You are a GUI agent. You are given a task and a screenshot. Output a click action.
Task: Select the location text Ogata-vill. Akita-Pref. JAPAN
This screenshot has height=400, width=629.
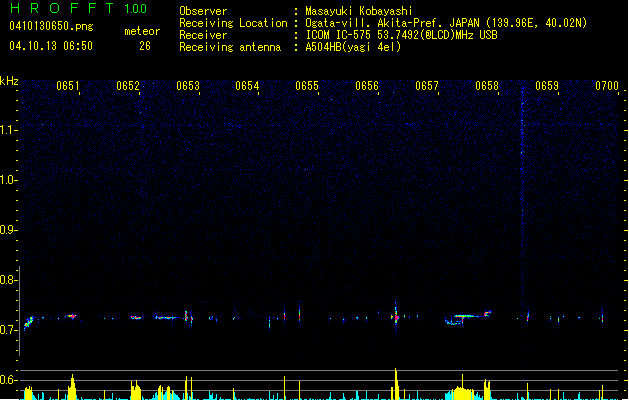(x=392, y=23)
